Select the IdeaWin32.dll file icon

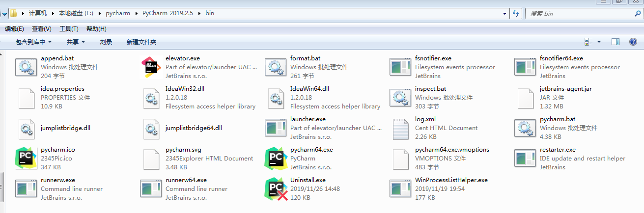pyautogui.click(x=150, y=98)
